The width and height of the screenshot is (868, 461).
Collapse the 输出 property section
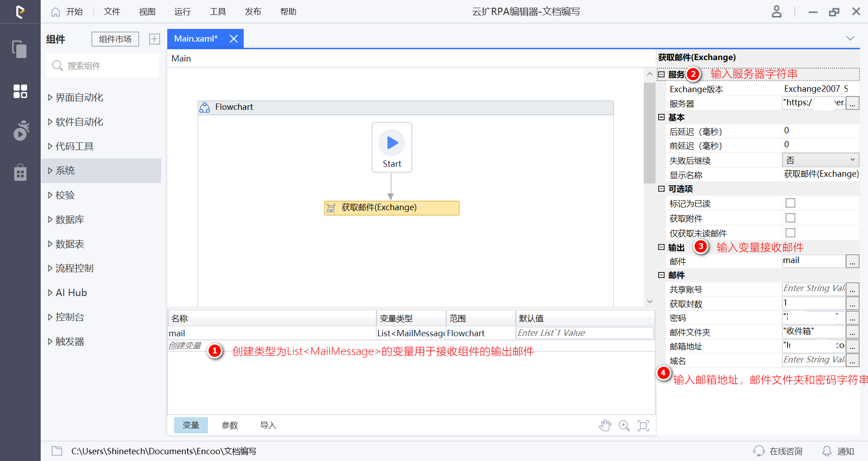click(x=661, y=247)
